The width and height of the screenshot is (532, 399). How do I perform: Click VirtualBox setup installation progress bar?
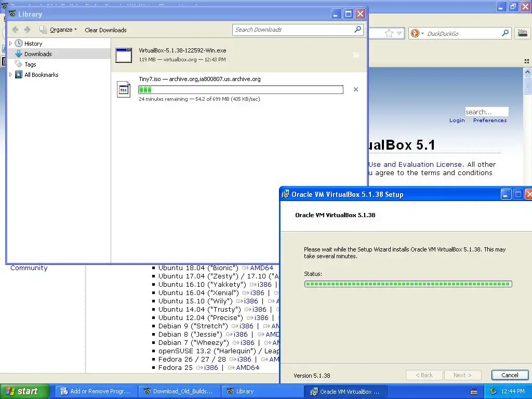click(408, 284)
